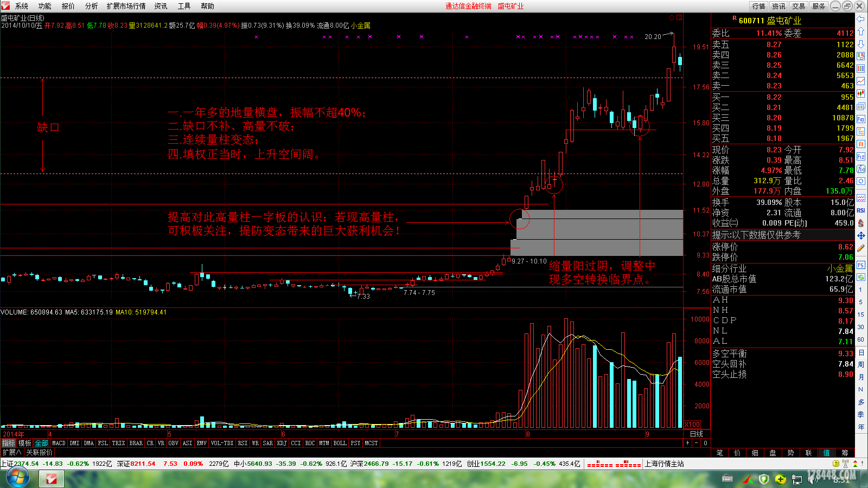This screenshot has height=488, width=868.
Task: Select the 笔 tab in quote panel
Action: pos(720,453)
